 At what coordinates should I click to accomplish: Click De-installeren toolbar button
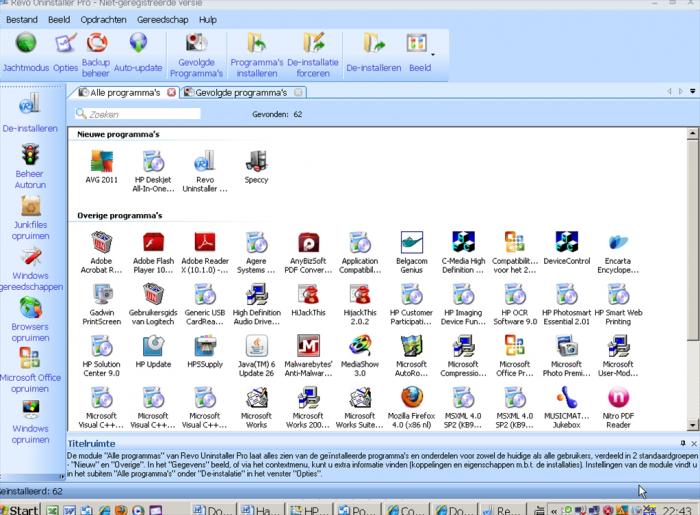coord(374,53)
